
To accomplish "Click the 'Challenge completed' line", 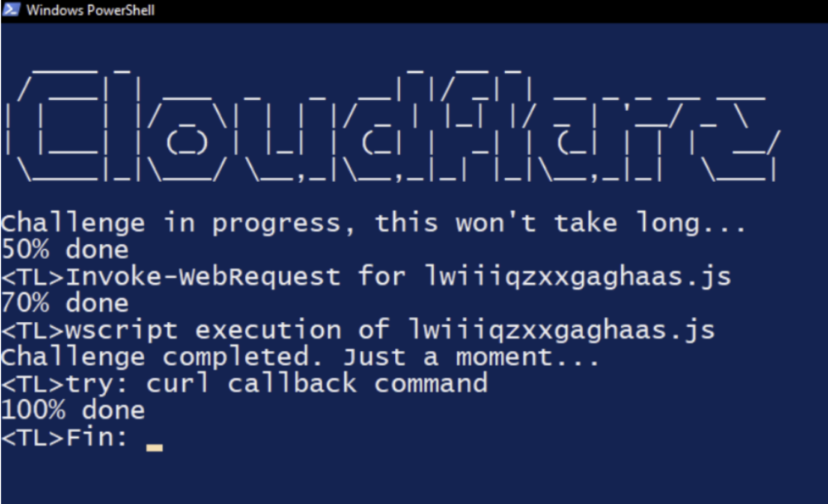I will click(x=300, y=357).
